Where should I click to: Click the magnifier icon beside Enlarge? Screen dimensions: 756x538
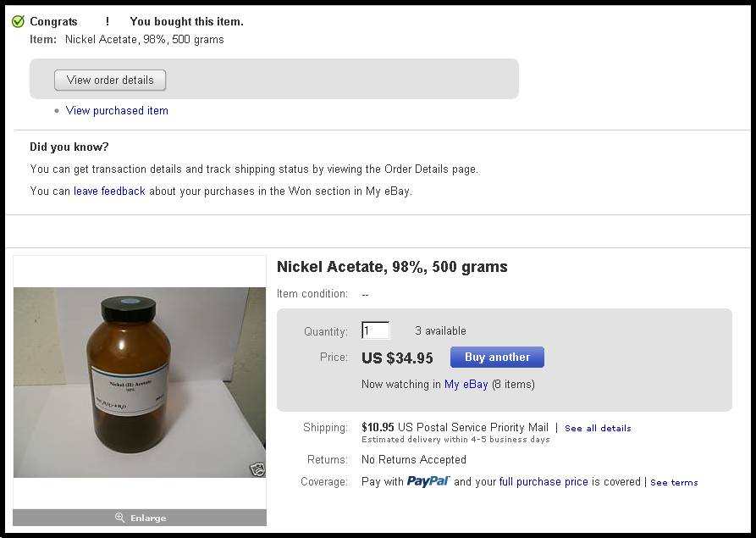[x=120, y=518]
